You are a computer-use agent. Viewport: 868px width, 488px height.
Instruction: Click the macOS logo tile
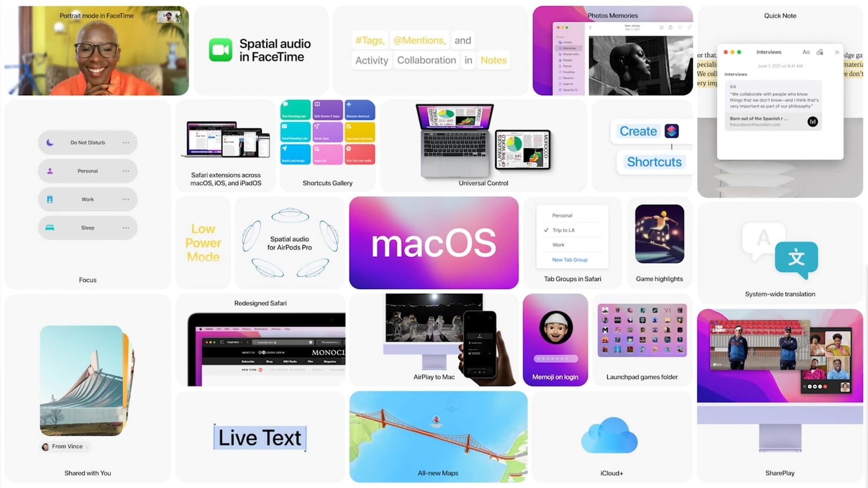point(434,242)
